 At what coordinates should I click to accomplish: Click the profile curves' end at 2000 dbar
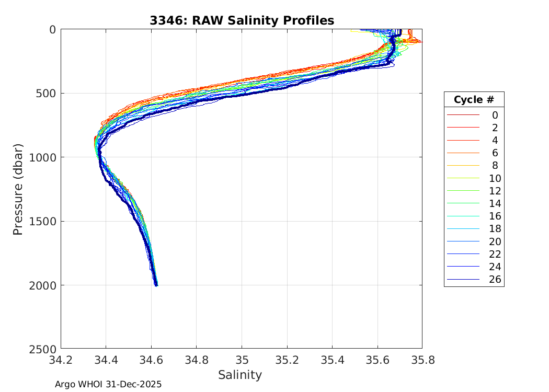(156, 285)
